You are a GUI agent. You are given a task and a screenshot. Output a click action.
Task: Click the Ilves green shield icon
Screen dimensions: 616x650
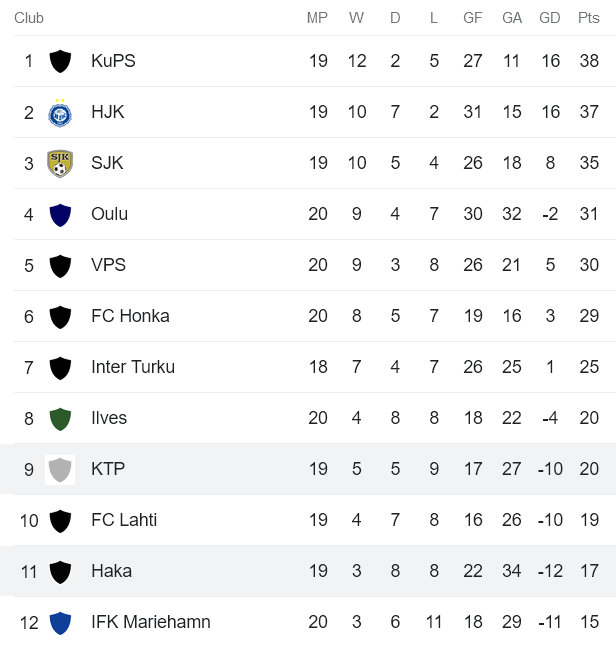[60, 418]
